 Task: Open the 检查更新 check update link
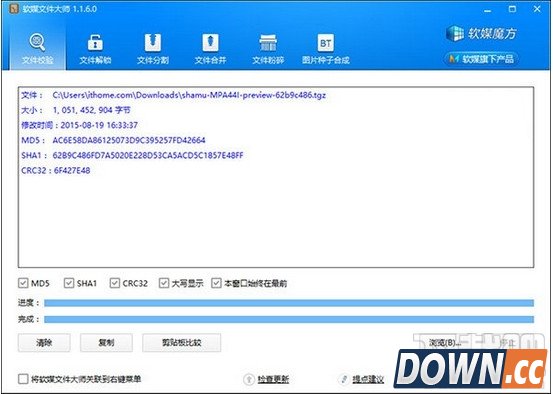(x=273, y=379)
